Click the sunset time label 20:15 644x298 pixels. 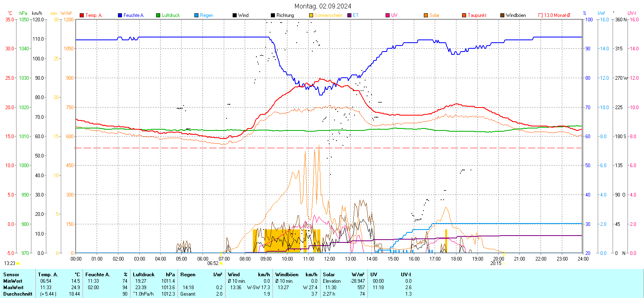point(495,263)
